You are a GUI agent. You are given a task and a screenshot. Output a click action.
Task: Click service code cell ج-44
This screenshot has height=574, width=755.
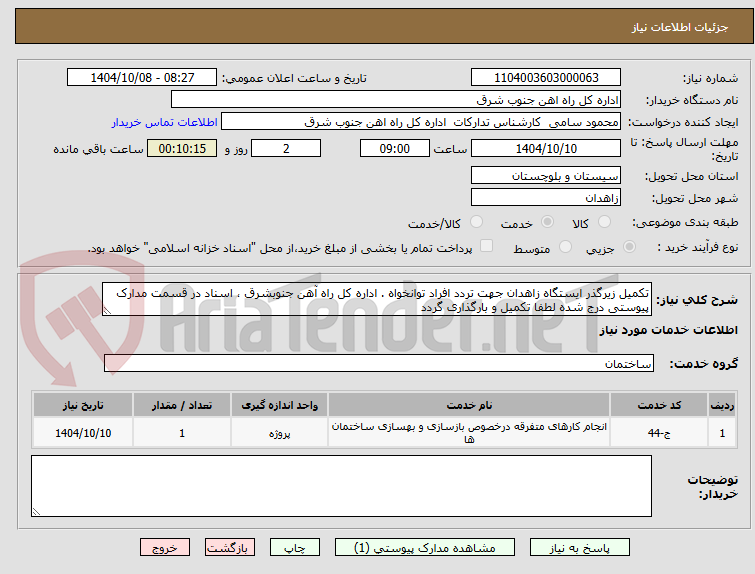pos(659,432)
